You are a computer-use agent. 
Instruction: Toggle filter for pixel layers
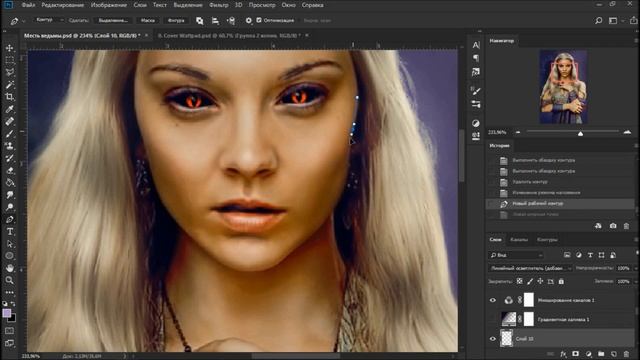(x=567, y=255)
